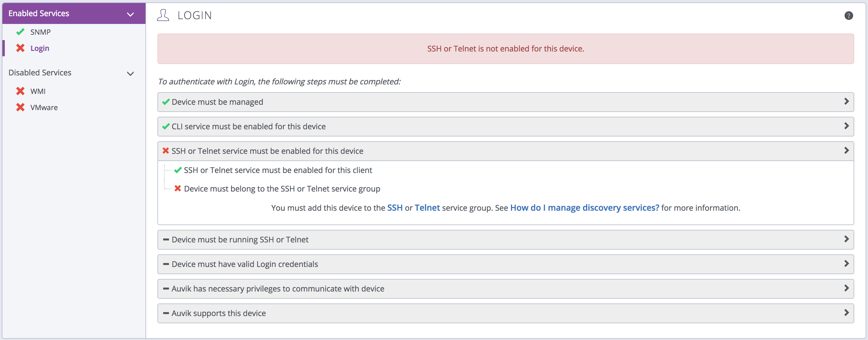
Task: Click red X icon beside VMware
Action: click(20, 107)
